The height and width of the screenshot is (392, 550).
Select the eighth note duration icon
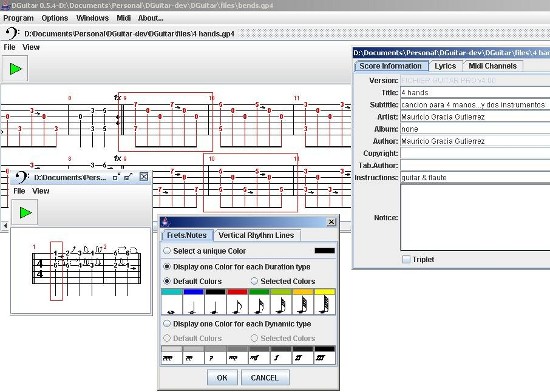pyautogui.click(x=237, y=304)
